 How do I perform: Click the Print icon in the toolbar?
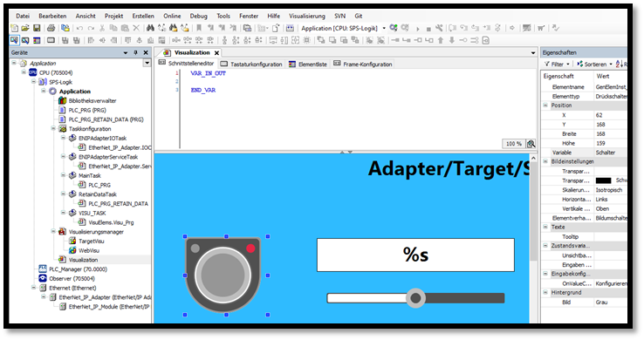pos(51,28)
